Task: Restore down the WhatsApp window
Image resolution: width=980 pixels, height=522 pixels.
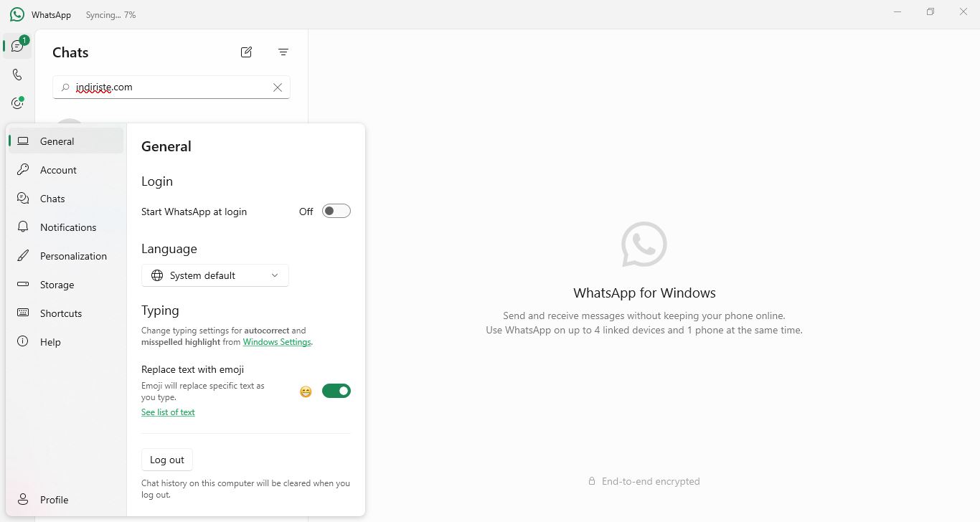Action: click(x=930, y=12)
